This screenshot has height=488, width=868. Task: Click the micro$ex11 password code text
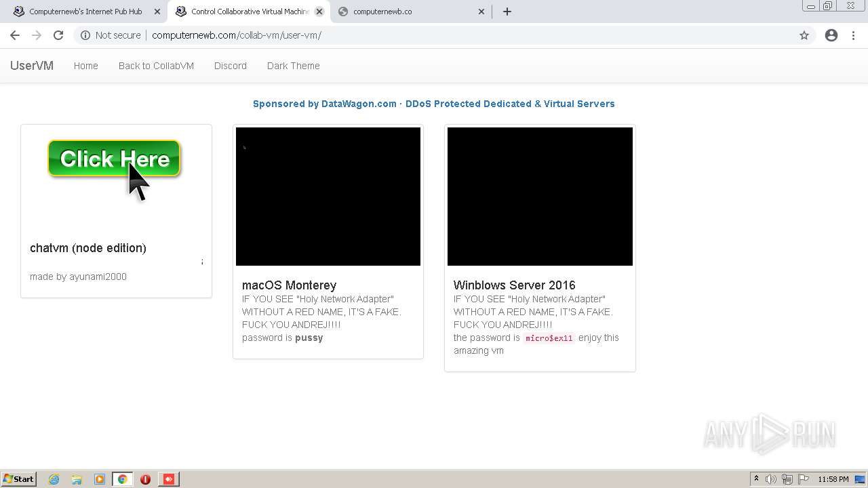pyautogui.click(x=549, y=338)
